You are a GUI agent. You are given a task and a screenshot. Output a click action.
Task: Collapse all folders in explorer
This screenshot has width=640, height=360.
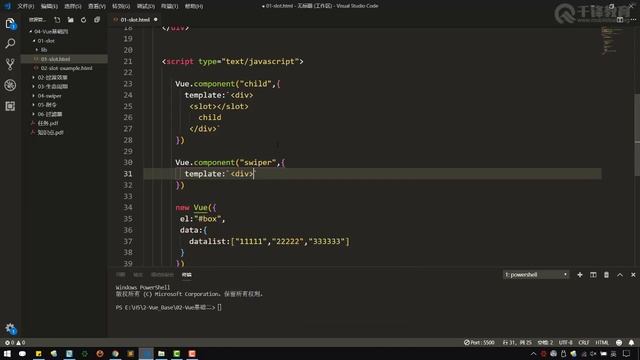pos(97,20)
